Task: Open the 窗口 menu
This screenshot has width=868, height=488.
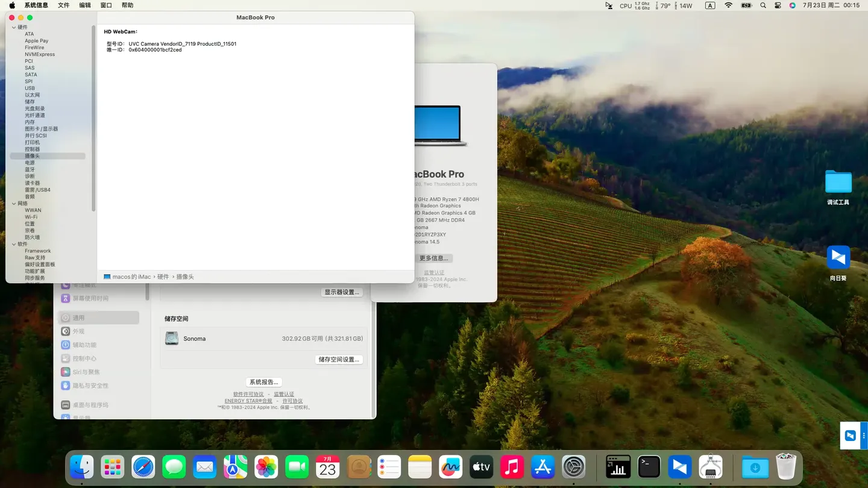Action: click(106, 5)
